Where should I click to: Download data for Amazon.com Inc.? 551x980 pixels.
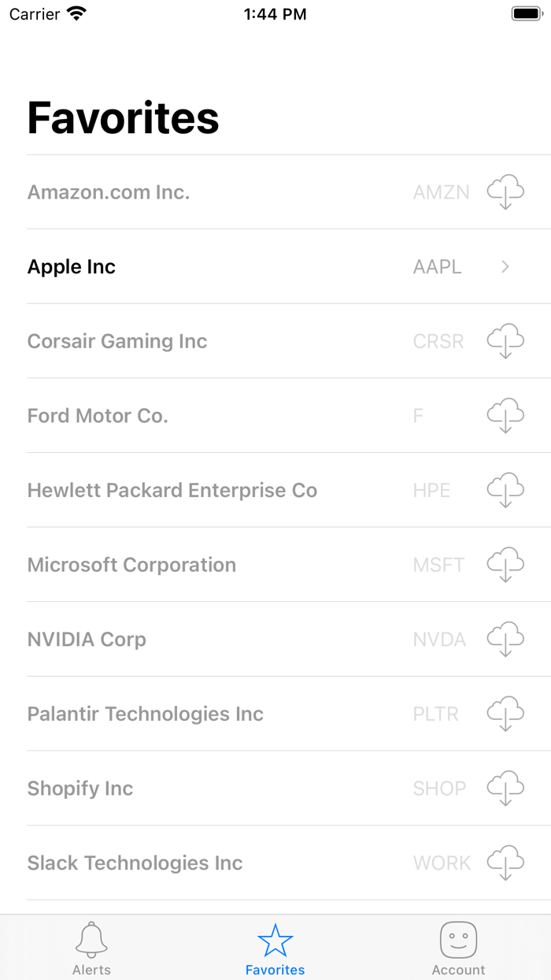pyautogui.click(x=505, y=191)
